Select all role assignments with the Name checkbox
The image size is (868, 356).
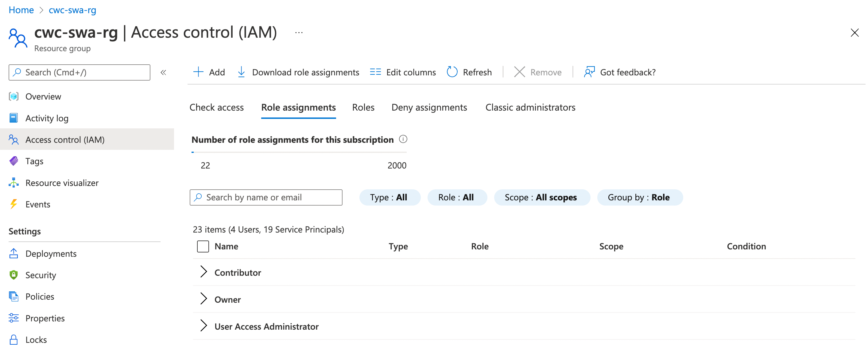pos(203,246)
